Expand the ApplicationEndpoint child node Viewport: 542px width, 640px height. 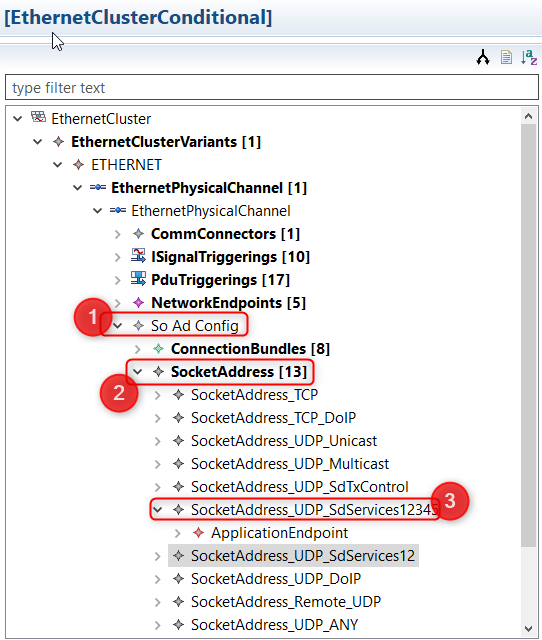click(x=178, y=533)
